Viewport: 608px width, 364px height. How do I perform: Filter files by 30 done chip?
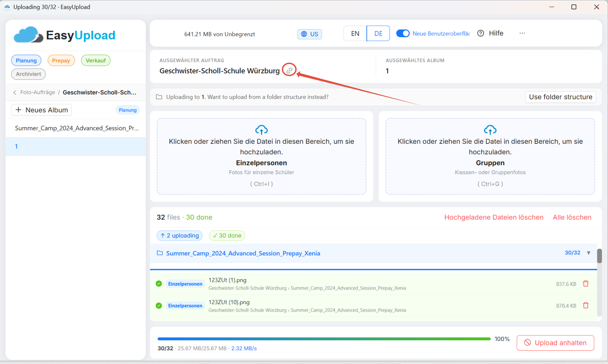tap(227, 236)
